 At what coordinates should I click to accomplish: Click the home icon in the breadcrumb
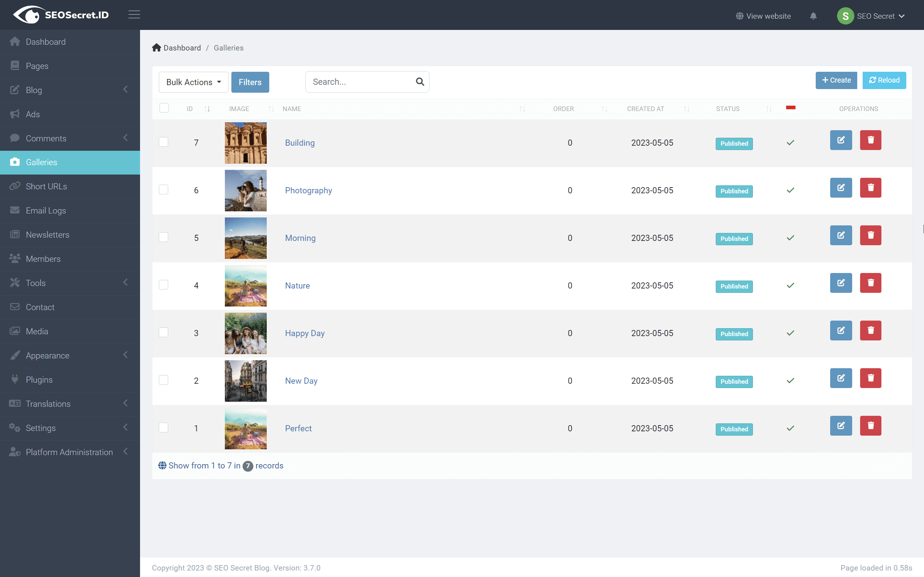click(x=157, y=47)
